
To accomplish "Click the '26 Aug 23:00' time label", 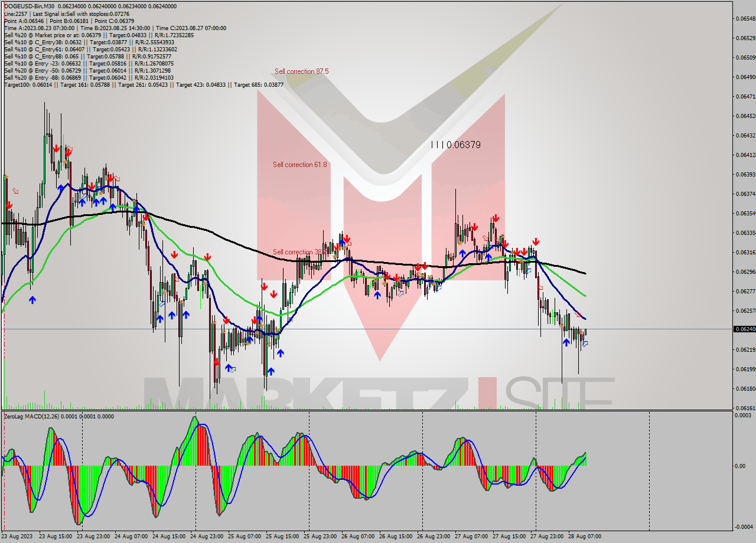I will click(434, 537).
